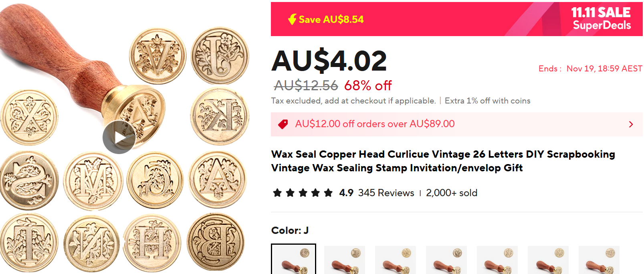Open AU$12.00 off orders over AU$89.00 offer
This screenshot has height=274, width=644.
pos(457,124)
